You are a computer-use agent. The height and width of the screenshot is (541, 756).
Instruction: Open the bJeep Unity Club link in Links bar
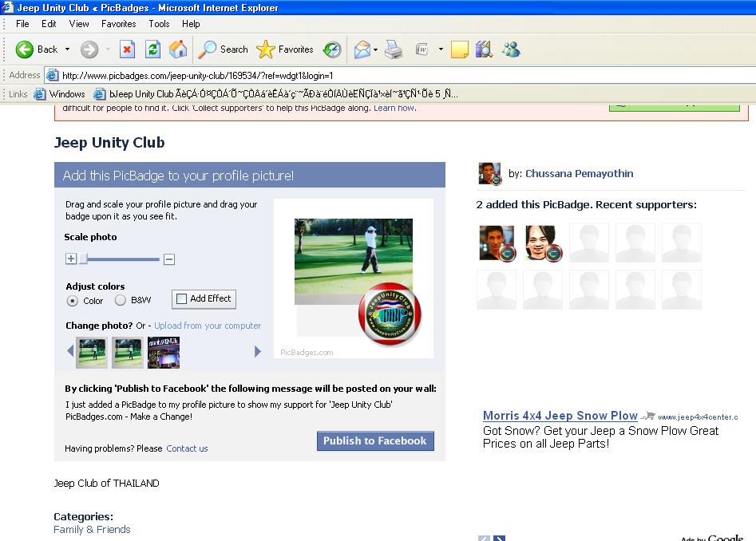point(275,94)
